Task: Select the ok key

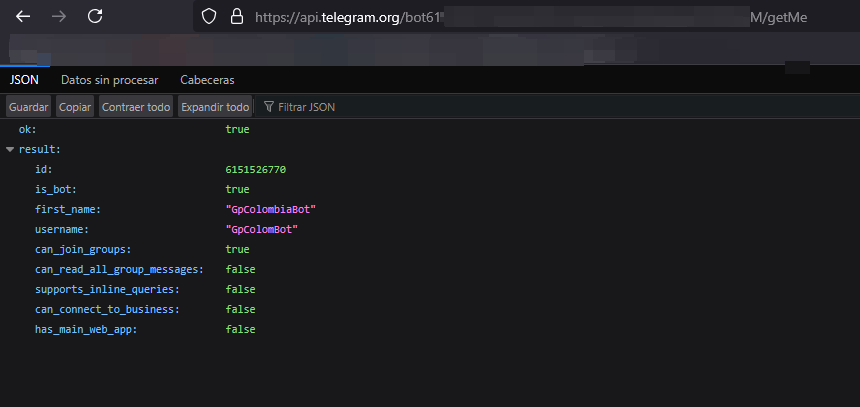Action: click(x=27, y=129)
